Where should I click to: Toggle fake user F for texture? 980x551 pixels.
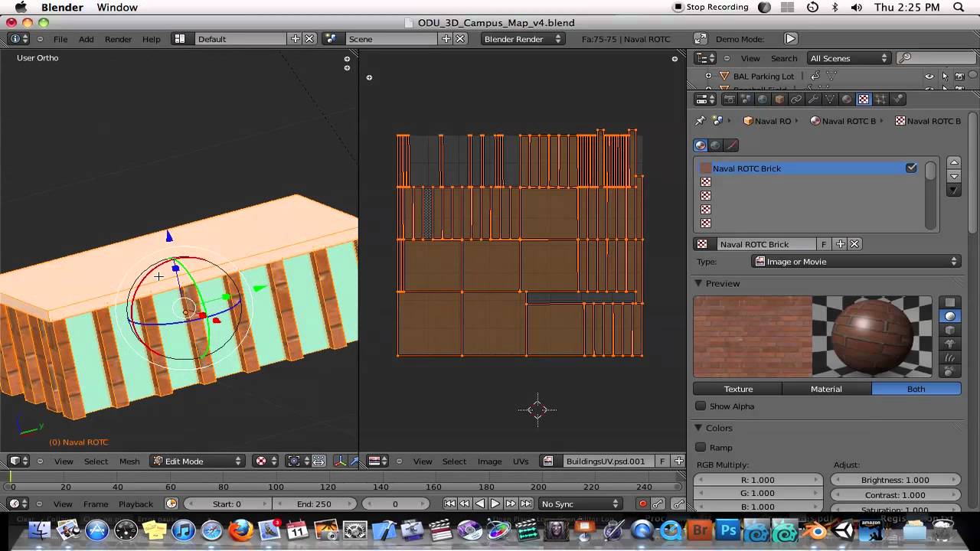[824, 244]
